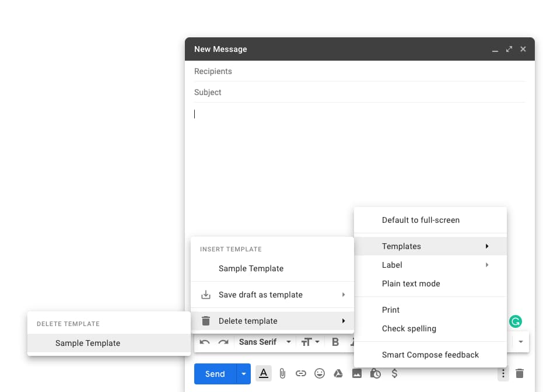The image size is (543, 392).
Task: Open the Insert link icon
Action: (x=301, y=373)
